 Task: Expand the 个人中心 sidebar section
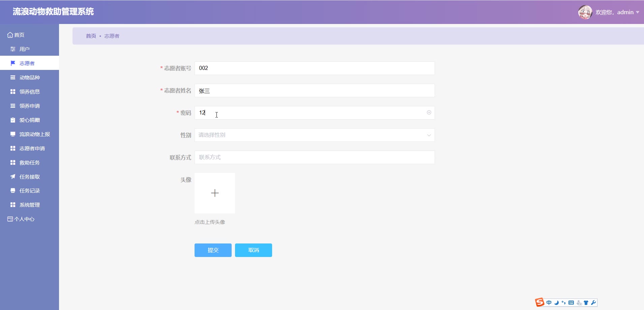[x=24, y=219]
